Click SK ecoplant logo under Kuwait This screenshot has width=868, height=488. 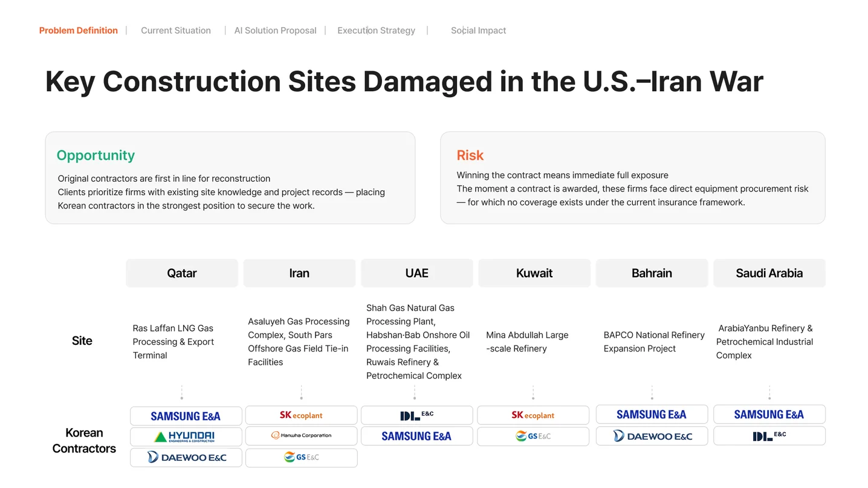[x=533, y=415]
